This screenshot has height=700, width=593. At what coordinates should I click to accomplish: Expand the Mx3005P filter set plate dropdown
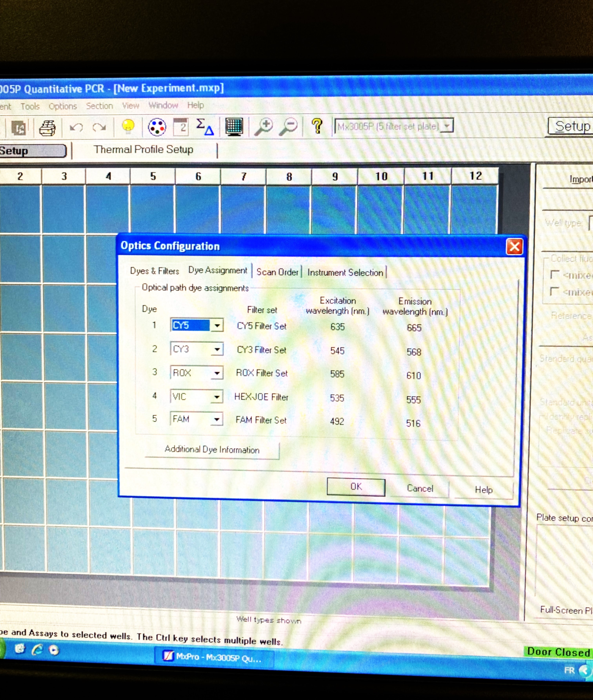pos(447,126)
